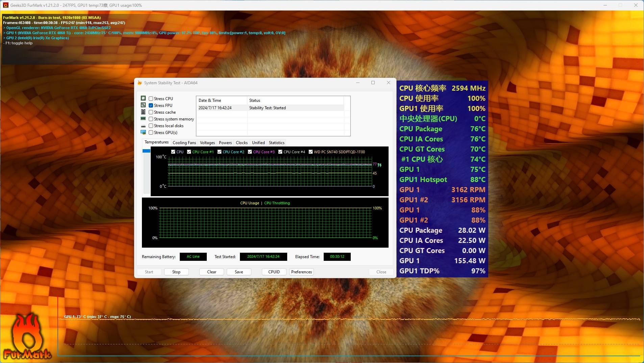The image size is (644, 363).
Task: Minimize the AIDA64 stability test window
Action: tap(358, 83)
